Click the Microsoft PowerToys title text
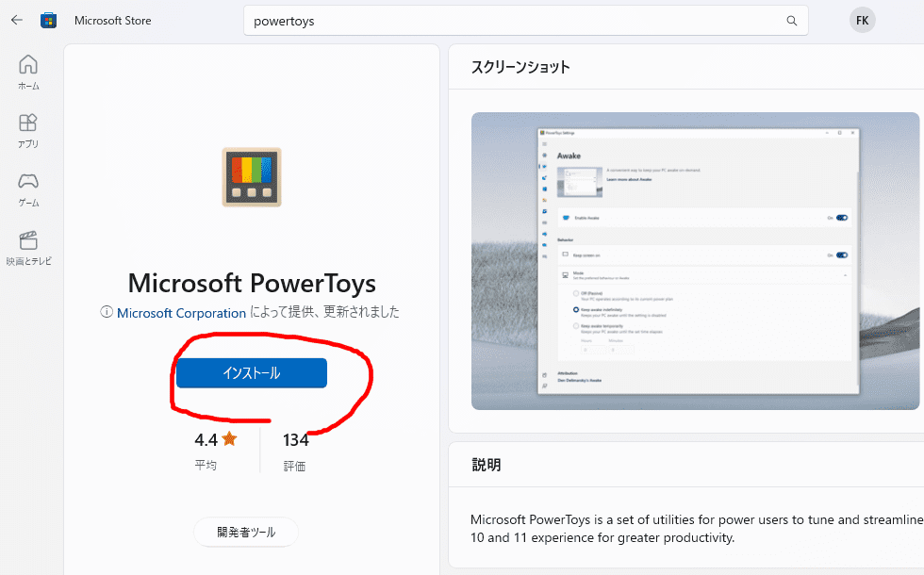The image size is (924, 575). click(252, 284)
